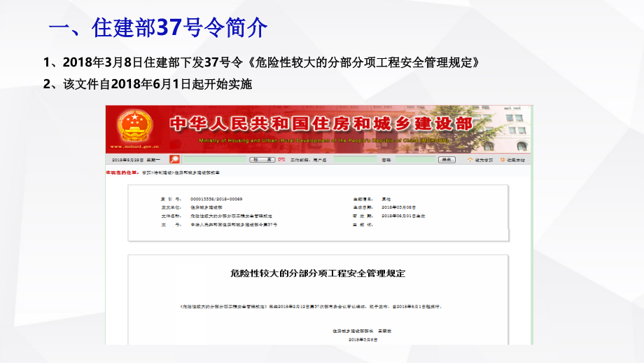Click the orange add-to-favorites icon
The width and height of the screenshot is (644, 363).
503,160
